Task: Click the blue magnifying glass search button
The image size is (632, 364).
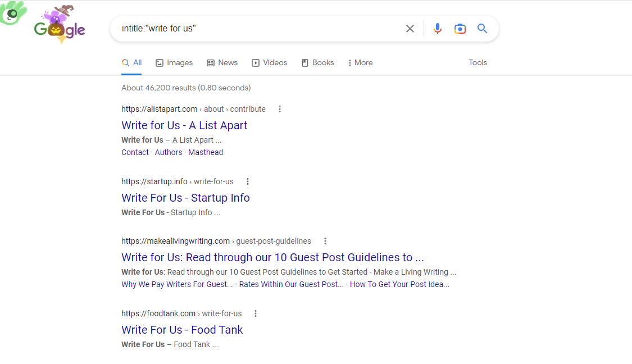Action: click(482, 29)
